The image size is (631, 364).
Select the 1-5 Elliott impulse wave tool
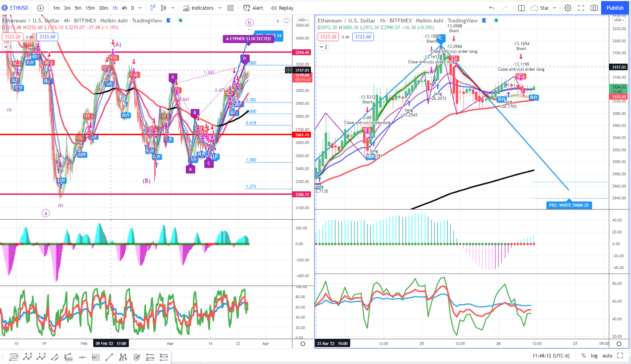pos(41,357)
